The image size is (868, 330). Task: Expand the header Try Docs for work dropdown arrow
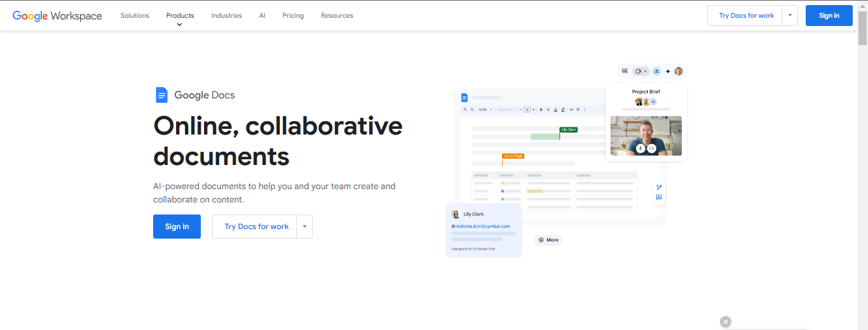[790, 15]
